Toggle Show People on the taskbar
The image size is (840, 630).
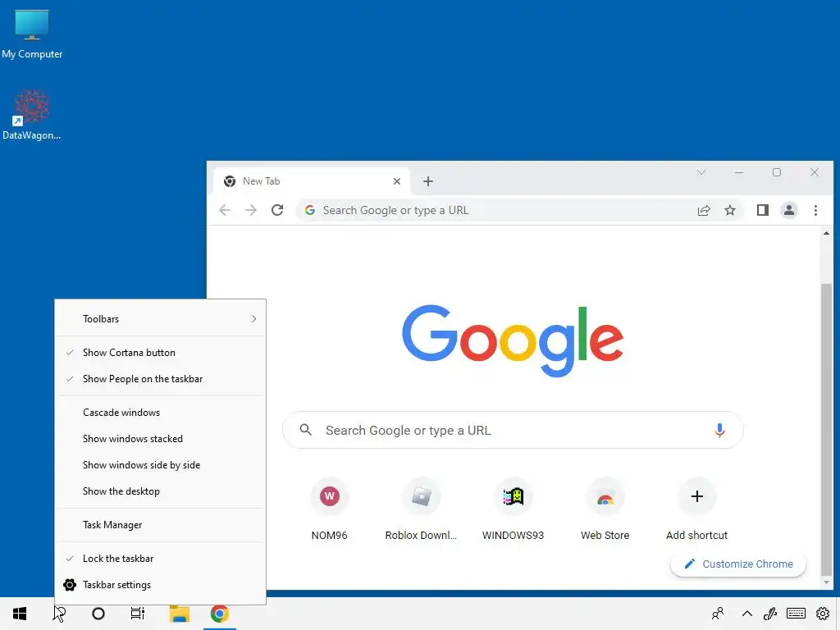pos(161,379)
